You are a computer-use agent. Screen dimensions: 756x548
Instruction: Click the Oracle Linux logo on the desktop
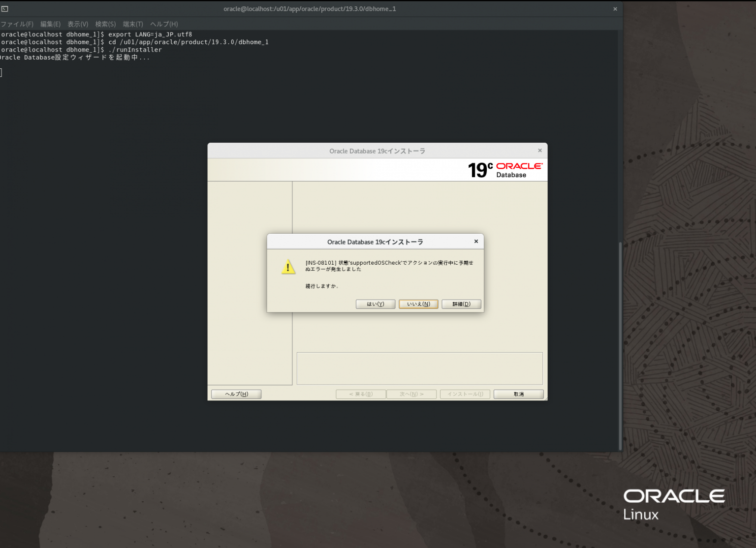coord(673,503)
